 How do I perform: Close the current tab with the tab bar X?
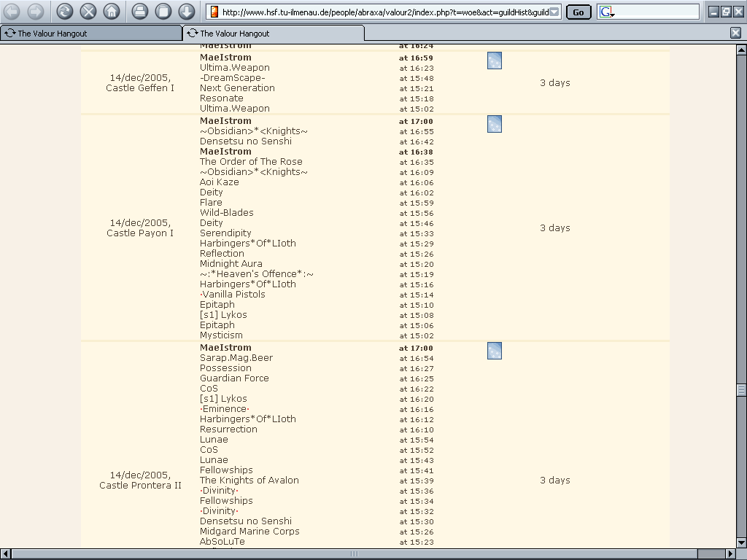pos(735,33)
